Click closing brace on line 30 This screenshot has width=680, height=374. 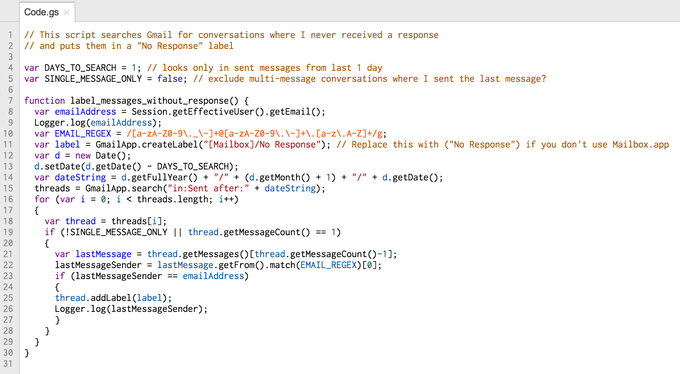click(27, 353)
